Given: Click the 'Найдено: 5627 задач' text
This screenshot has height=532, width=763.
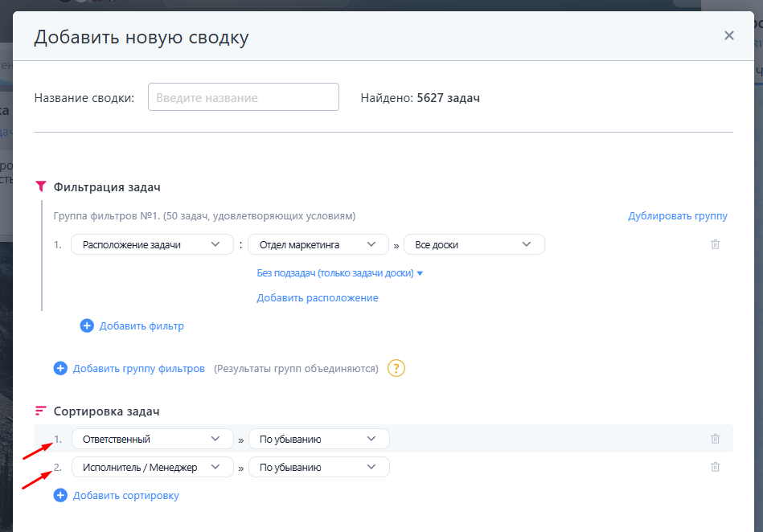Looking at the screenshot, I should (x=420, y=98).
